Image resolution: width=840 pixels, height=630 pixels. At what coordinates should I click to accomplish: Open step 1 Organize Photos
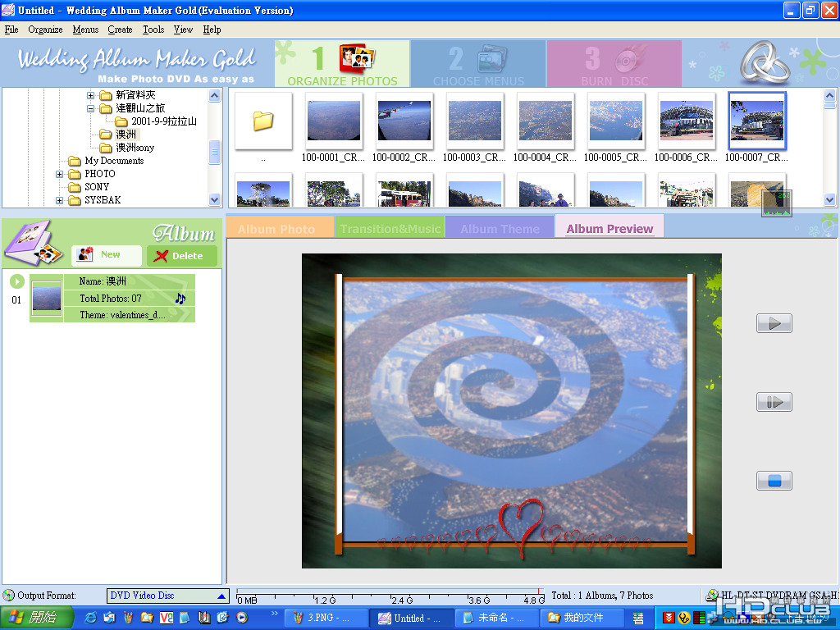(x=342, y=64)
